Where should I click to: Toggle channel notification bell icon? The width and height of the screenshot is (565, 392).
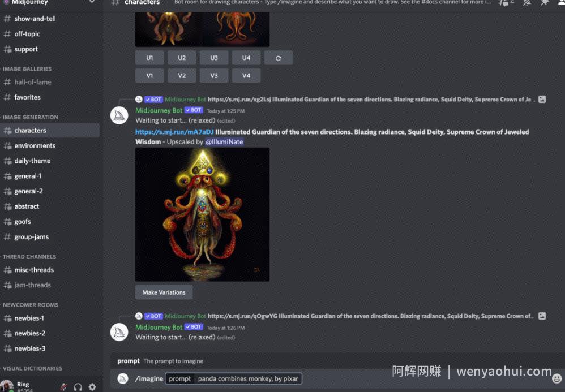[x=527, y=2]
